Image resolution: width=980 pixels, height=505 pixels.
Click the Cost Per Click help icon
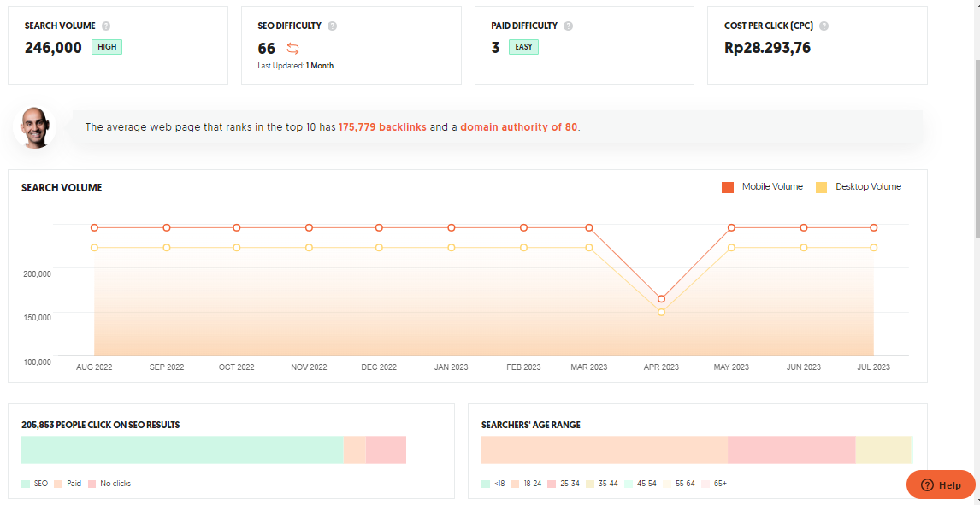click(824, 26)
